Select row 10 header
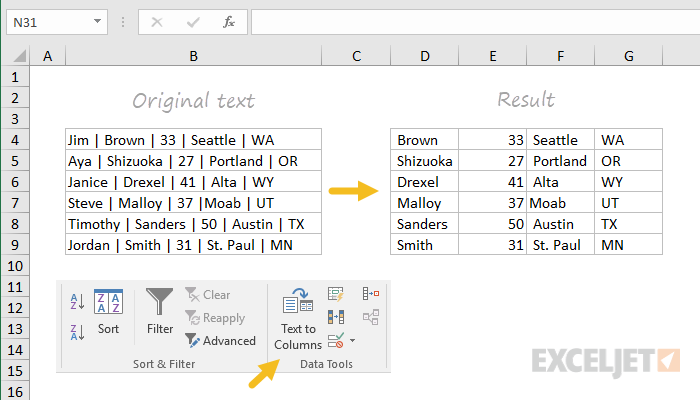The height and width of the screenshot is (400, 700). point(15,266)
